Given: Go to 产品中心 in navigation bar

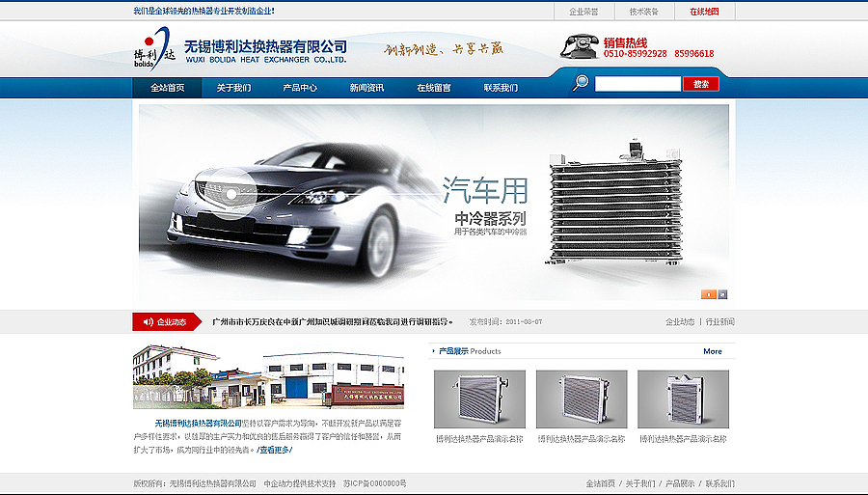Looking at the screenshot, I should [x=300, y=88].
